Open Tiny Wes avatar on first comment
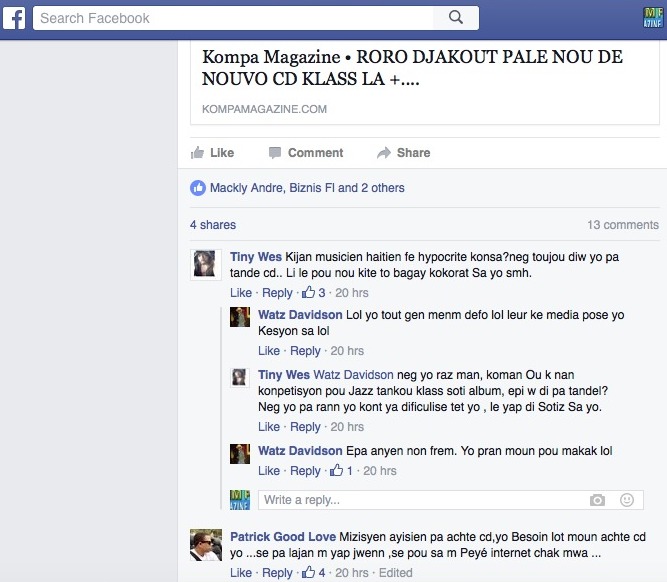 click(205, 264)
